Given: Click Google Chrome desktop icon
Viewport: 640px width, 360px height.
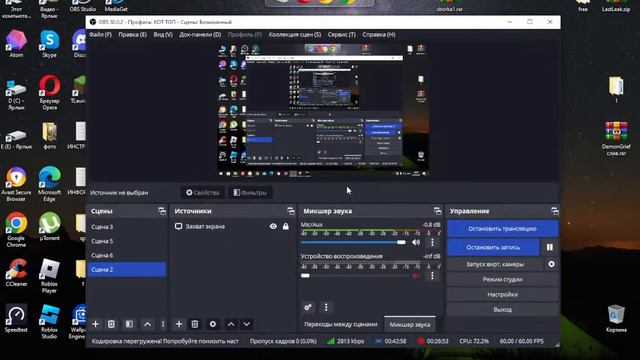Looking at the screenshot, I should [x=16, y=229].
